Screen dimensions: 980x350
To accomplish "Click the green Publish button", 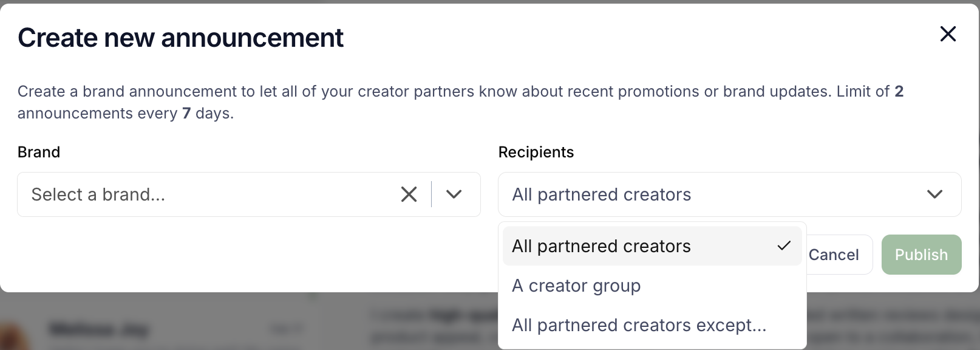I will point(921,255).
